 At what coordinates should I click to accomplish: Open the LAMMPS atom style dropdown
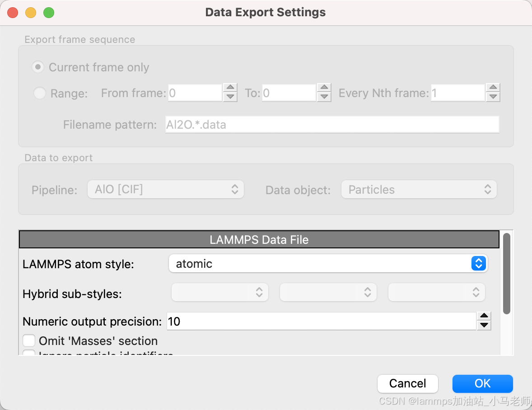click(x=328, y=264)
